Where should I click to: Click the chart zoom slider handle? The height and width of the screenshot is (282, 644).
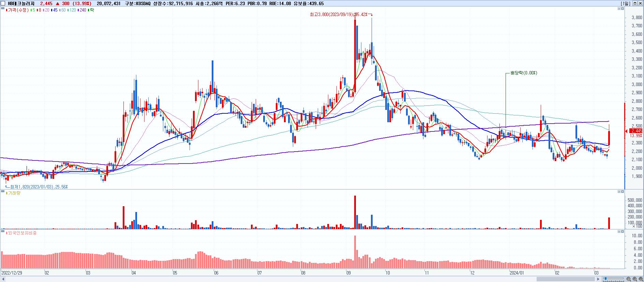click(605, 279)
